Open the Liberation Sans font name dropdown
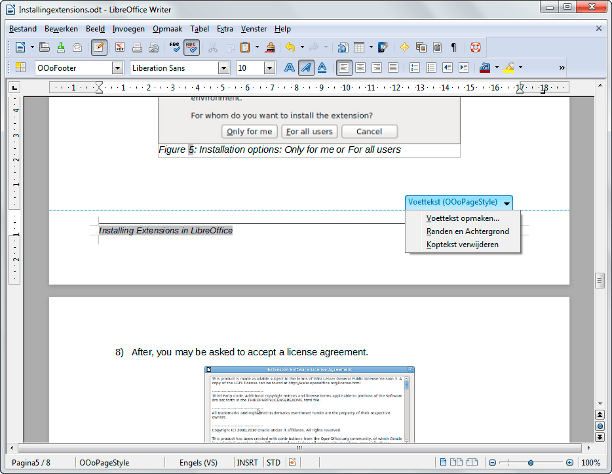The height and width of the screenshot is (474, 612). [x=223, y=68]
